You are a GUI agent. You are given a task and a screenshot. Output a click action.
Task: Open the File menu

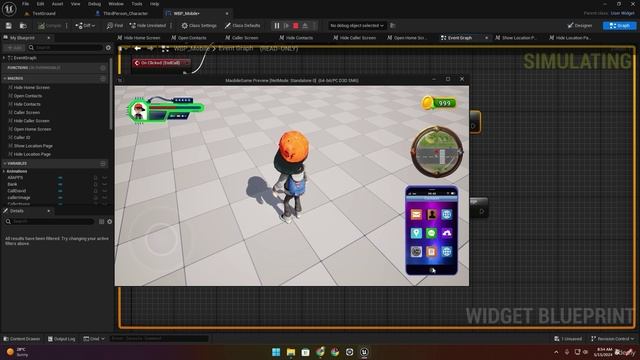pyautogui.click(x=25, y=4)
